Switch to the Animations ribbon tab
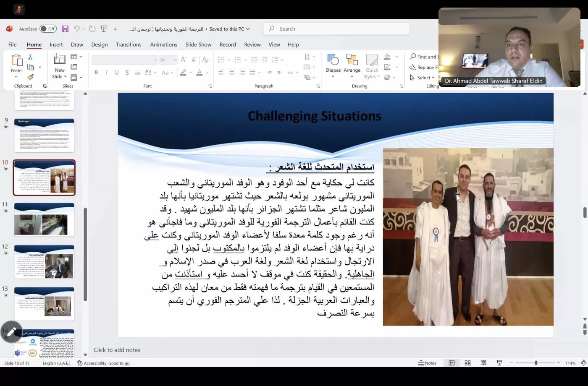Image resolution: width=588 pixels, height=386 pixels. (x=163, y=44)
